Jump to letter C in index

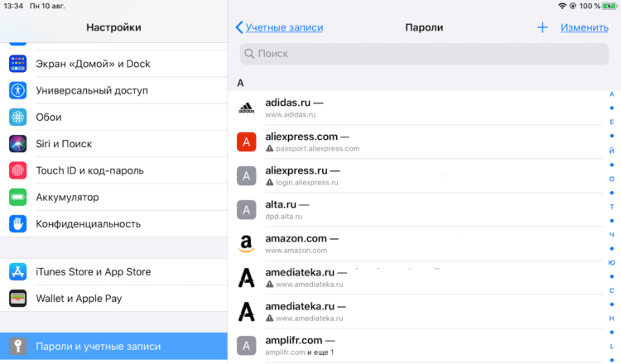tap(612, 290)
